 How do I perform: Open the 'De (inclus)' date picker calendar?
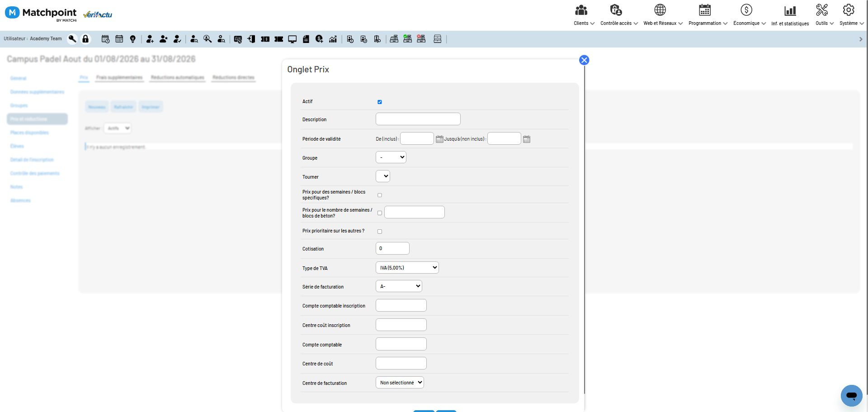click(x=439, y=139)
